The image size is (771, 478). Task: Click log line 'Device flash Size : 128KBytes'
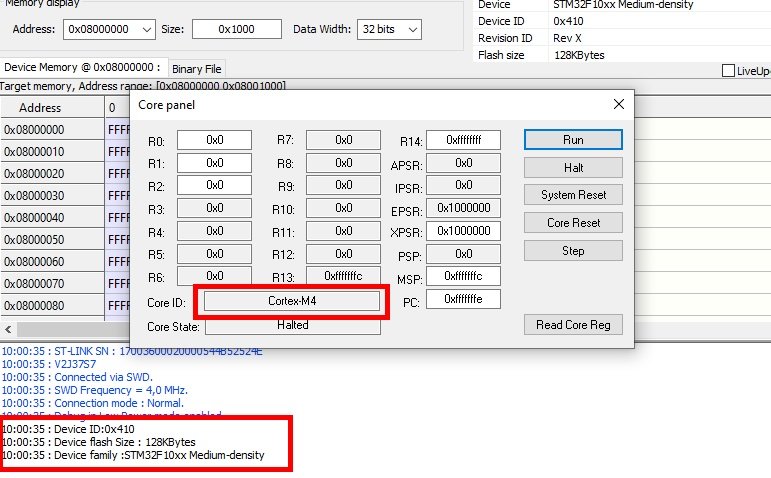pyautogui.click(x=99, y=442)
